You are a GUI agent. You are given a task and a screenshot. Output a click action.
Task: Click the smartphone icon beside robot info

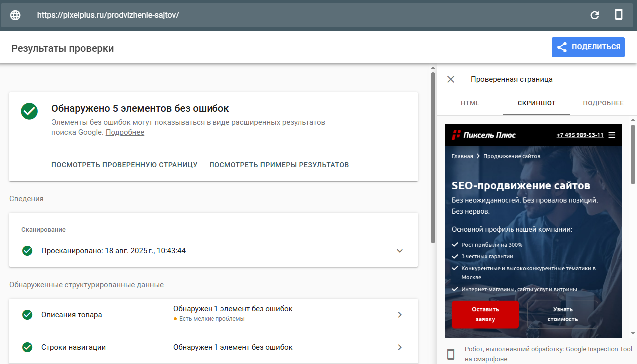click(451, 354)
